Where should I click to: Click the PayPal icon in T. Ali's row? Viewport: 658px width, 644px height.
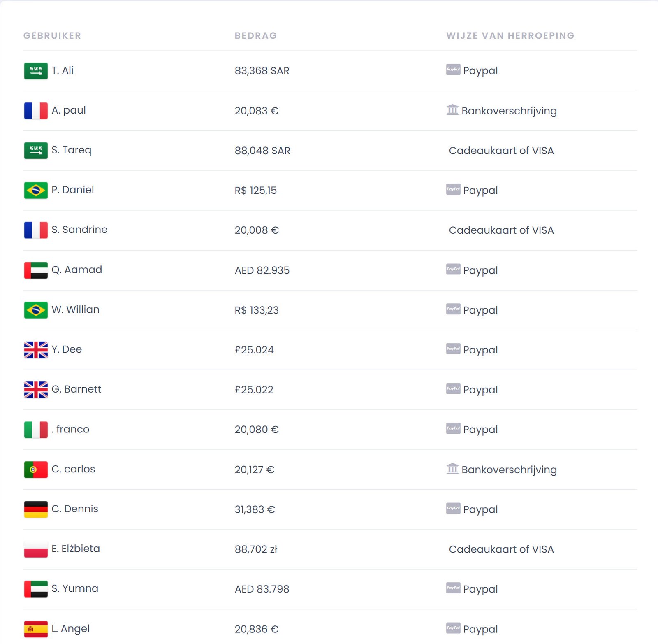pyautogui.click(x=453, y=70)
